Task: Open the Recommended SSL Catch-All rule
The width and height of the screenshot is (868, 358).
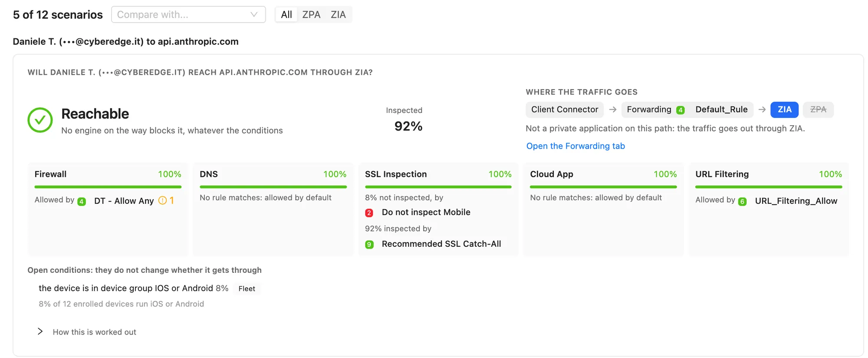Action: point(441,244)
